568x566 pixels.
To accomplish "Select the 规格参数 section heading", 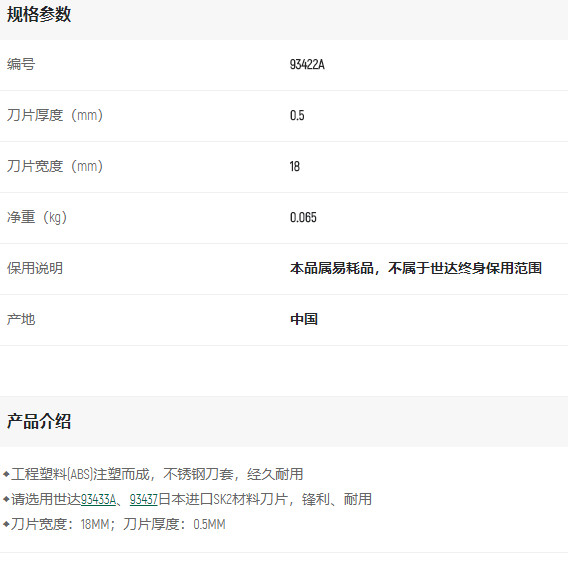I will pyautogui.click(x=39, y=15).
